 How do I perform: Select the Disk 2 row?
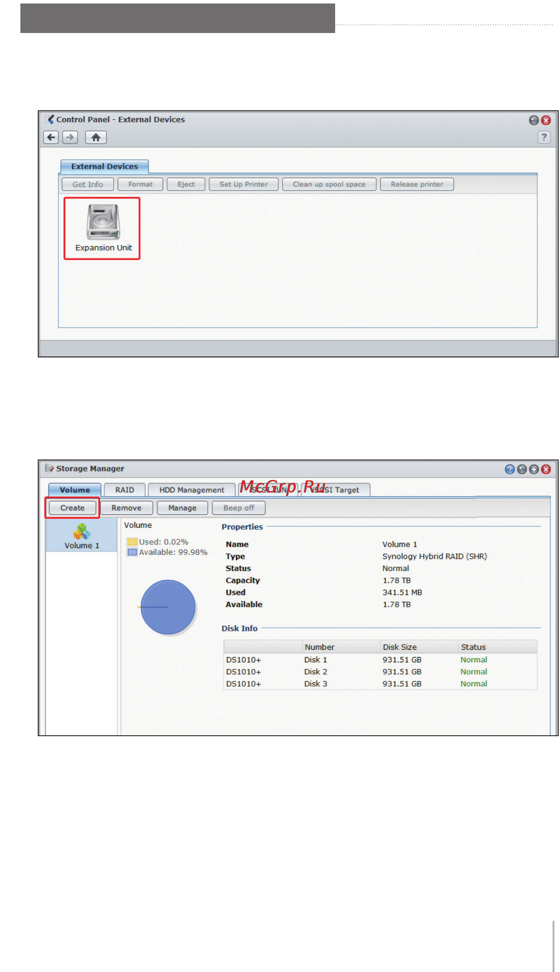pos(380,672)
